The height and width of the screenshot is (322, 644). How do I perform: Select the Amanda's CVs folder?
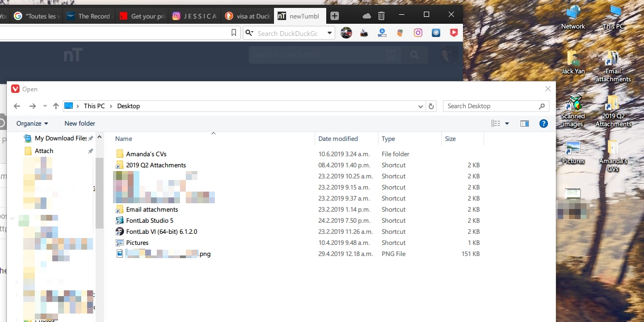coord(146,154)
